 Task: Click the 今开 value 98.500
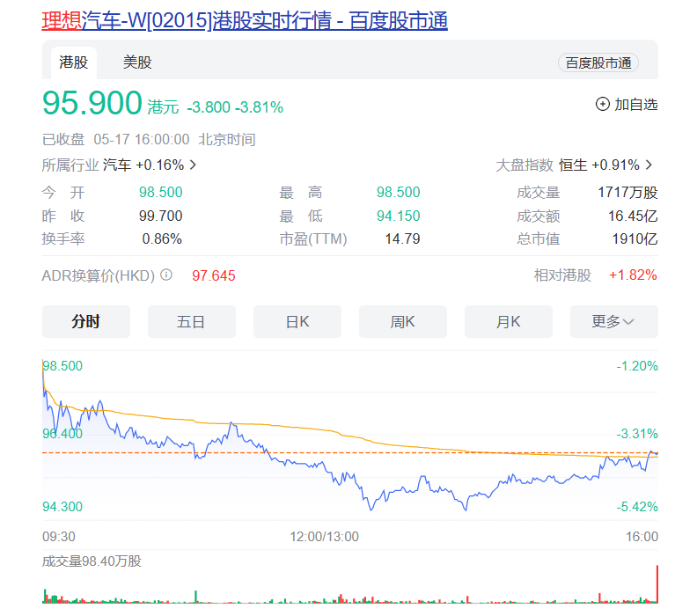click(160, 192)
